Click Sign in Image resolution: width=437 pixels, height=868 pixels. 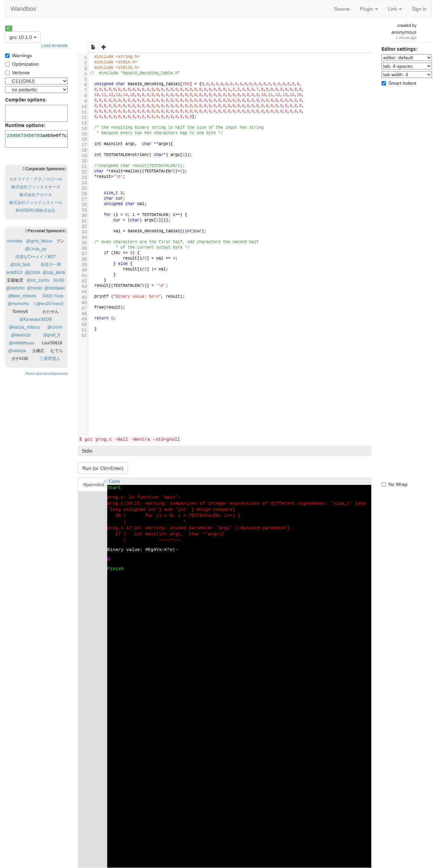(419, 9)
